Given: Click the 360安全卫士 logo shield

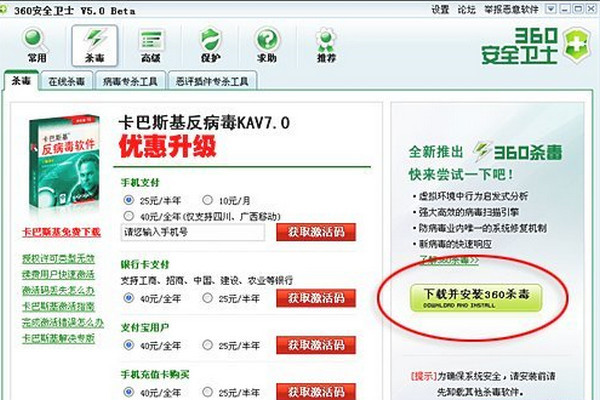Looking at the screenshot, I should pyautogui.click(x=578, y=46).
